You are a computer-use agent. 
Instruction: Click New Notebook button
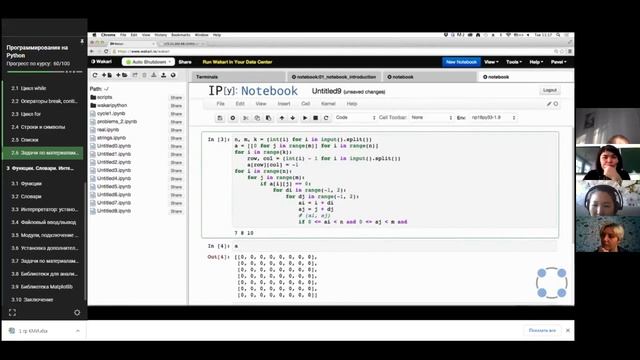pos(461,62)
